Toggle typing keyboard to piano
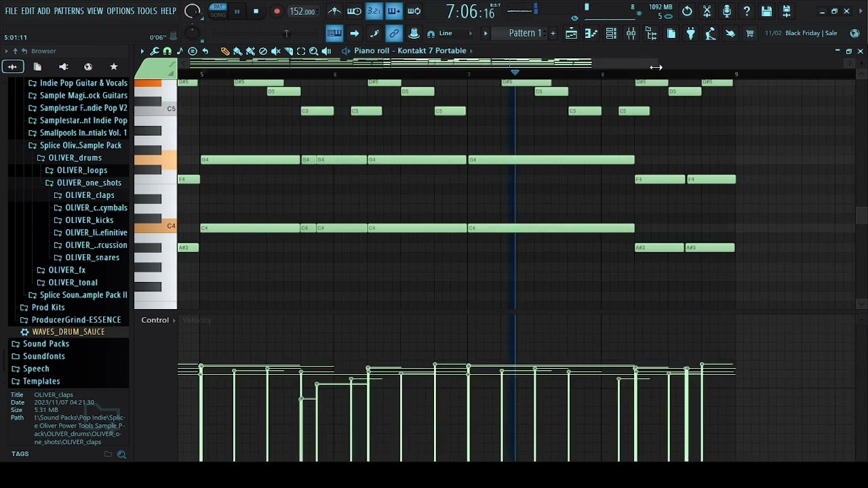Screen dimensions: 868x488 click(x=334, y=33)
